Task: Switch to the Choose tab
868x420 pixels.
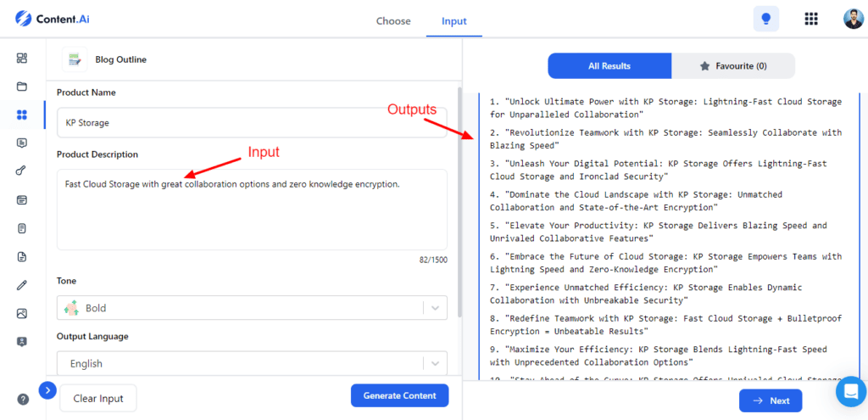Action: (393, 21)
